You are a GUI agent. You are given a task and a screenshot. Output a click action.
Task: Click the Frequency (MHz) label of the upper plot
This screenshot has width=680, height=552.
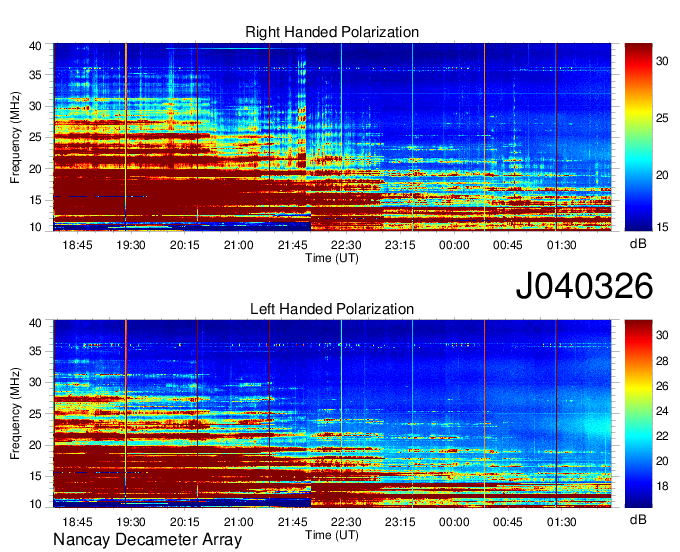(15, 137)
